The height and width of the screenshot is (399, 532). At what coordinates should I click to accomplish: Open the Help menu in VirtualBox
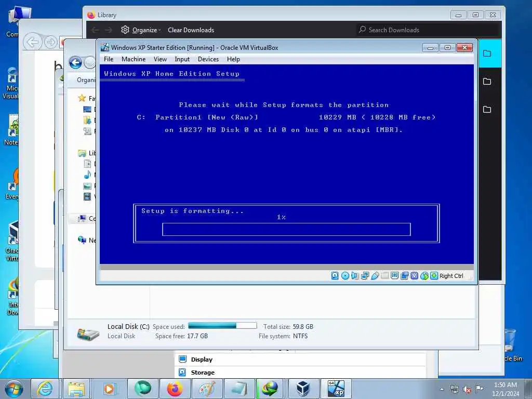click(x=233, y=59)
